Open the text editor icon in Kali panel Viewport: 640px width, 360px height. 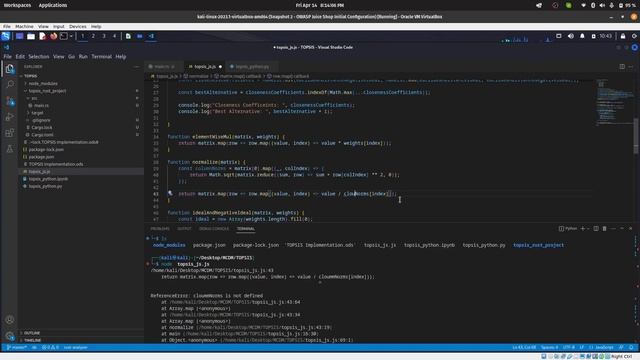coord(42,36)
